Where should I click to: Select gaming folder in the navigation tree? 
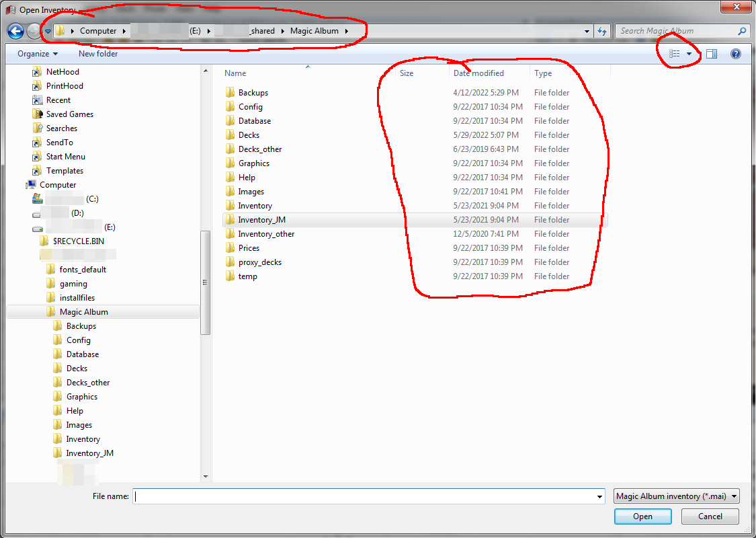pyautogui.click(x=73, y=284)
